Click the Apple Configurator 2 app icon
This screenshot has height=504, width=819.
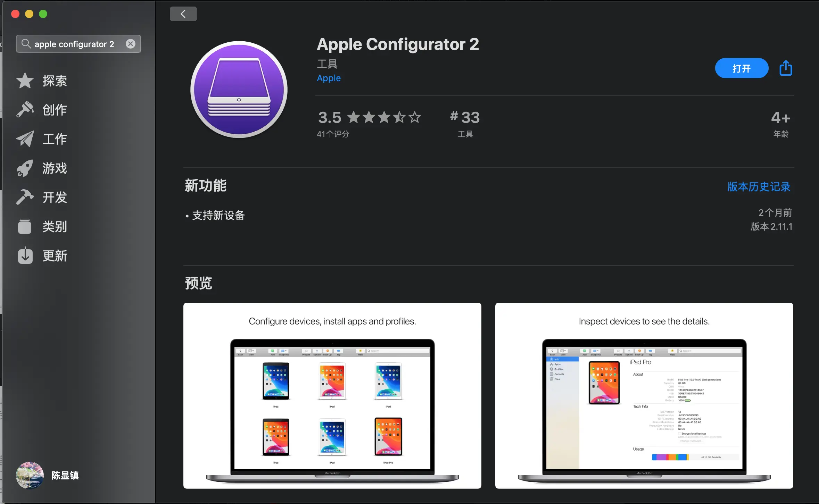239,90
